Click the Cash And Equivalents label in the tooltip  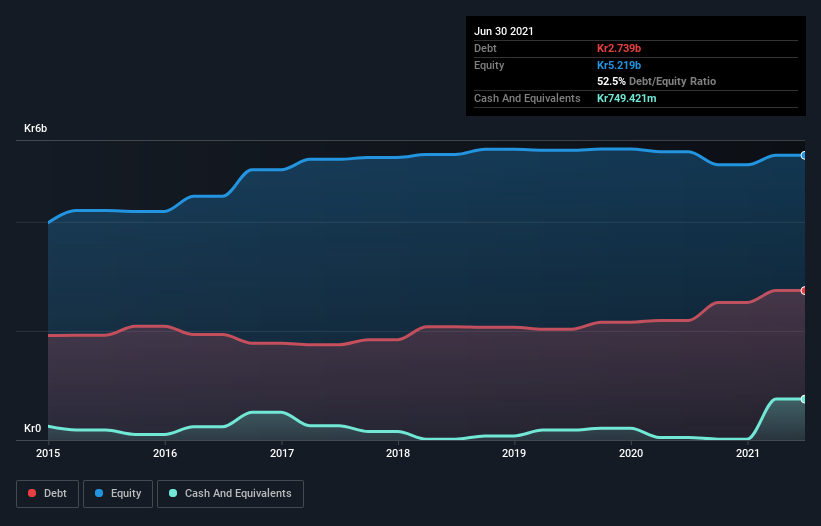[x=527, y=98]
